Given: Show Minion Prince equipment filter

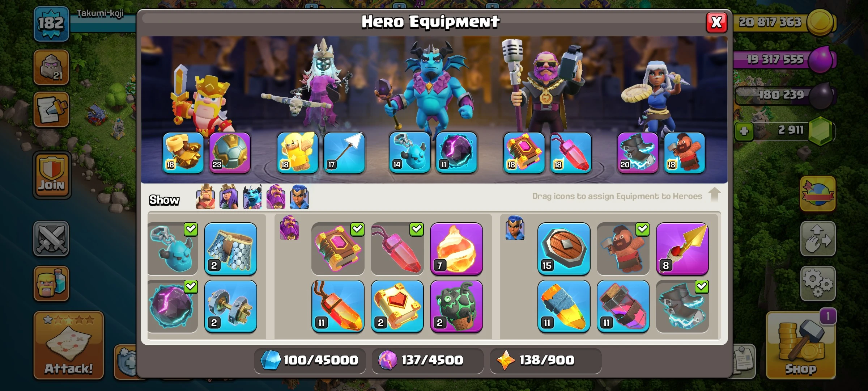Looking at the screenshot, I should pyautogui.click(x=252, y=197).
